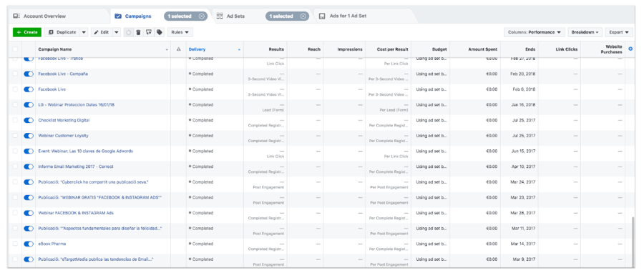644x273 pixels.
Task: Open the Export dropdown
Action: pyautogui.click(x=620, y=32)
